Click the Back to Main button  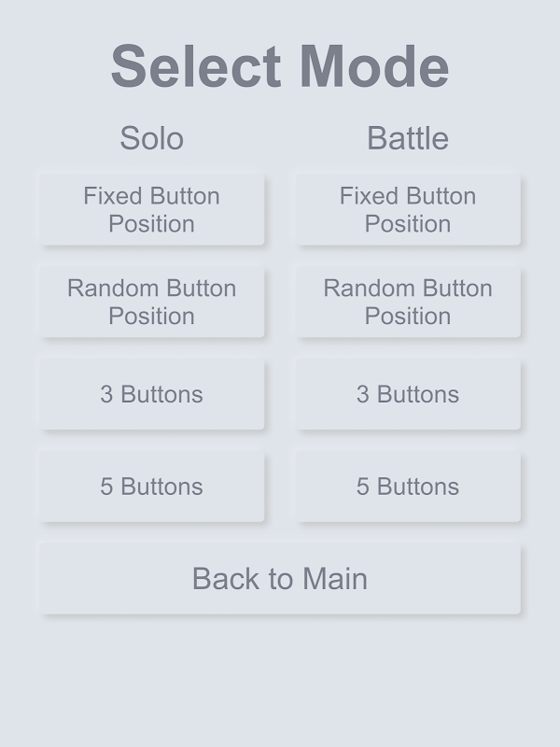click(x=280, y=579)
